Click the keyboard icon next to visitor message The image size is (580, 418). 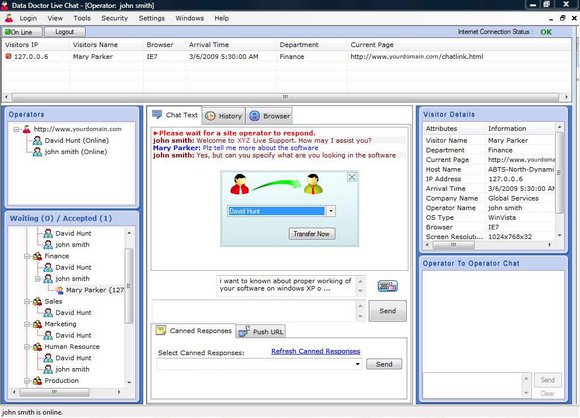click(x=387, y=286)
